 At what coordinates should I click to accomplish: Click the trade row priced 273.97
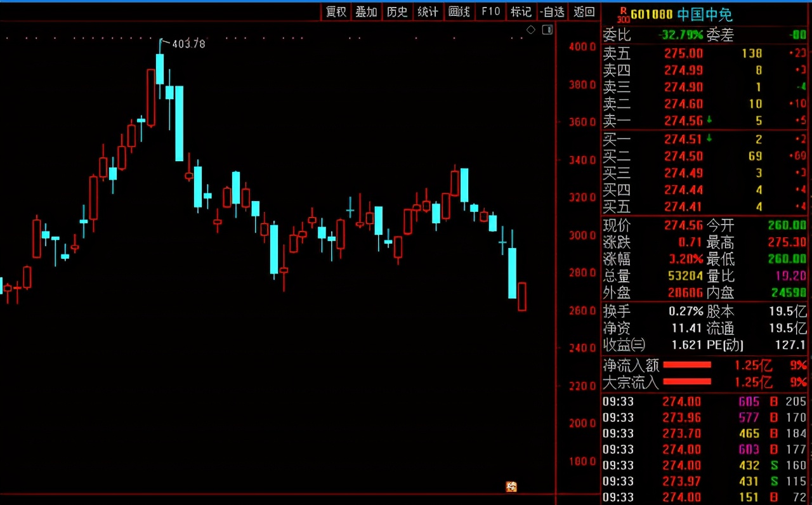click(x=704, y=482)
